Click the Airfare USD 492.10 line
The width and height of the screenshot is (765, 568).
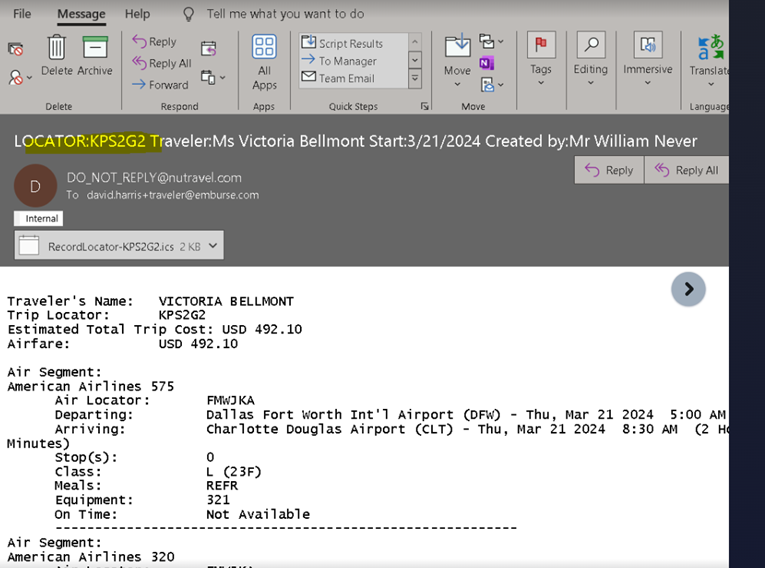(122, 344)
